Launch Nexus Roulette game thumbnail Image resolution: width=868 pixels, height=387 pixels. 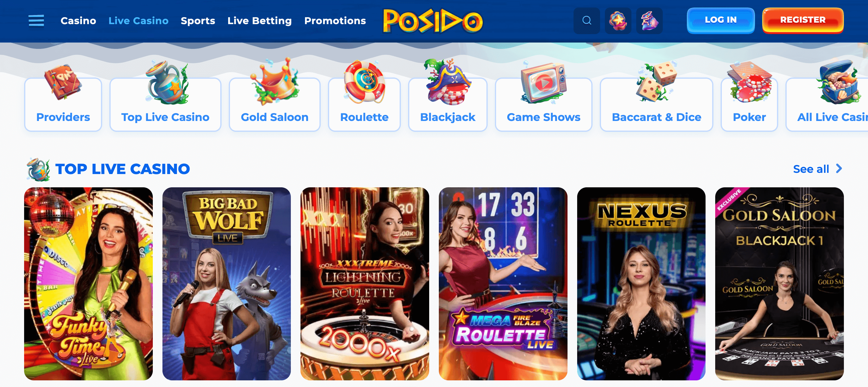641,284
